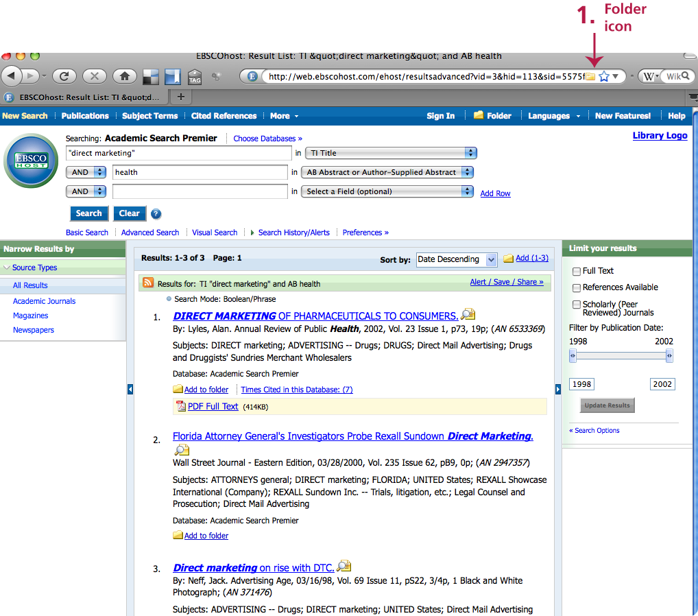This screenshot has height=616, width=698.
Task: Tick Scholarly (Peer Reviewed) Journals checkbox
Action: (x=577, y=305)
